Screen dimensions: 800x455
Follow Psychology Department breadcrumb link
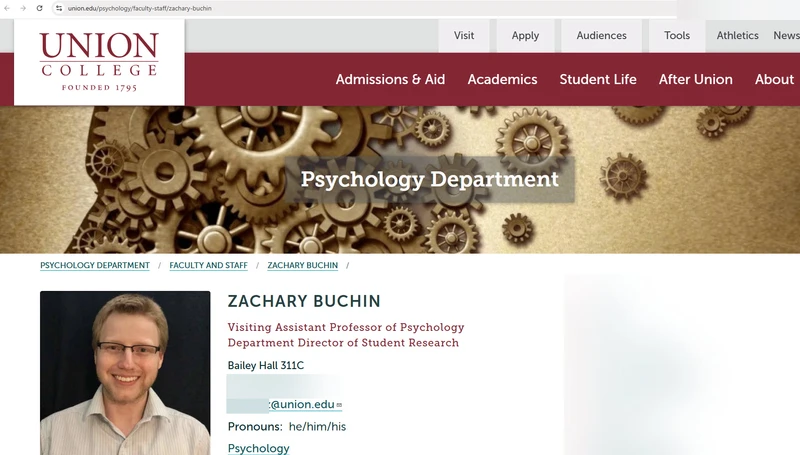[x=95, y=266]
